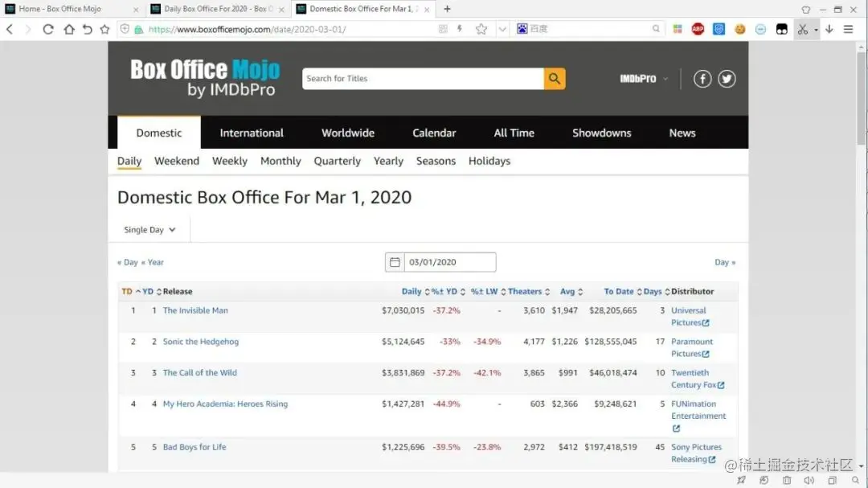Open the News menu tab

682,133
